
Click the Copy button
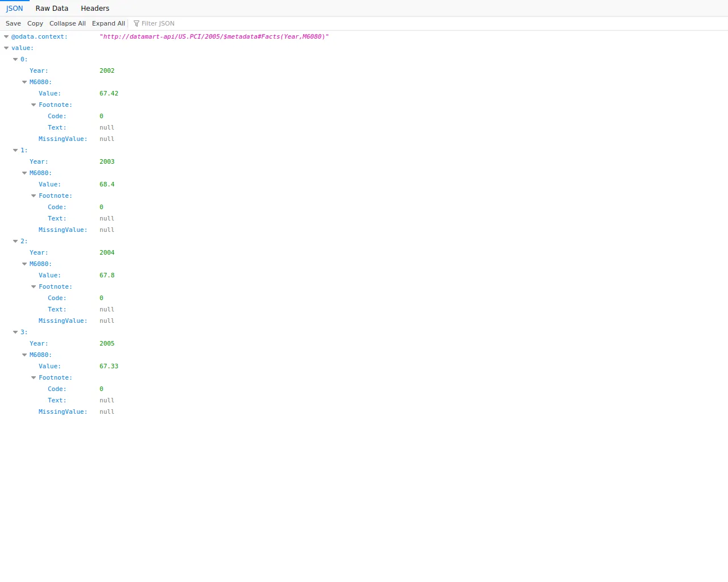[x=35, y=23]
